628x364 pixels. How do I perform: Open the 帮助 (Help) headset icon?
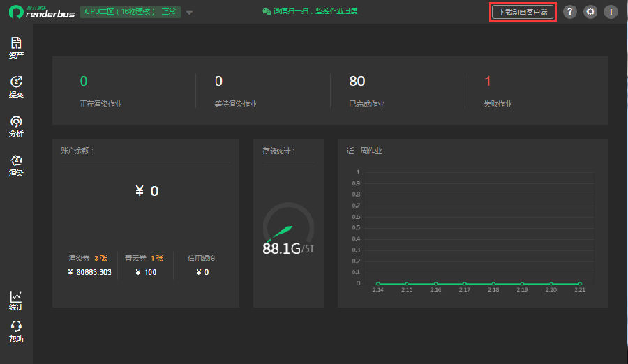(16, 331)
